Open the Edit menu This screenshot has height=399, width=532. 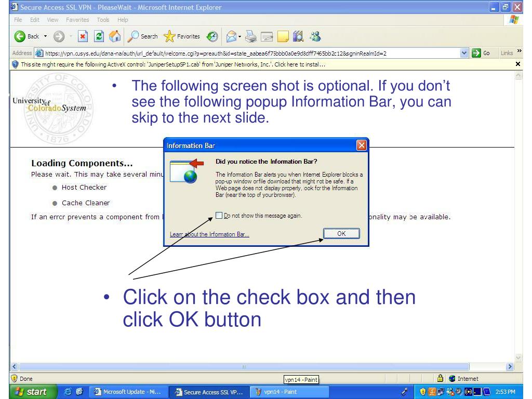click(x=35, y=20)
